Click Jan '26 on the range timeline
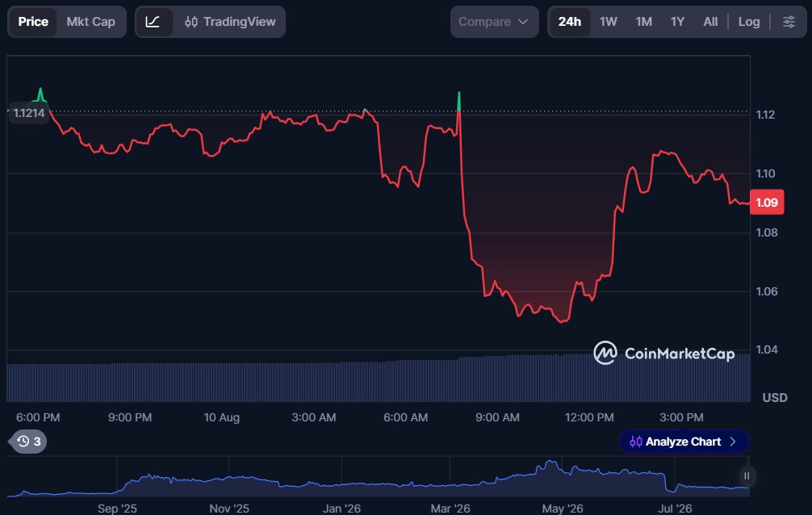The image size is (812, 515). [x=341, y=509]
